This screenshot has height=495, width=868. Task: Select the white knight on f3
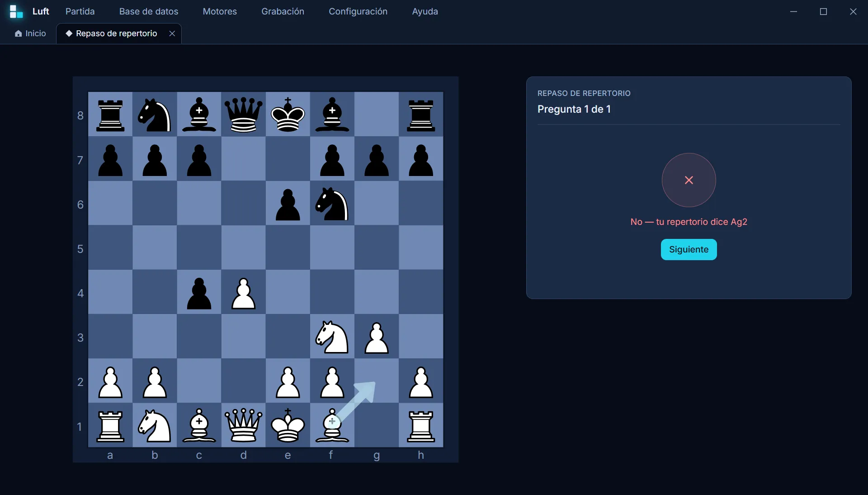332,337
